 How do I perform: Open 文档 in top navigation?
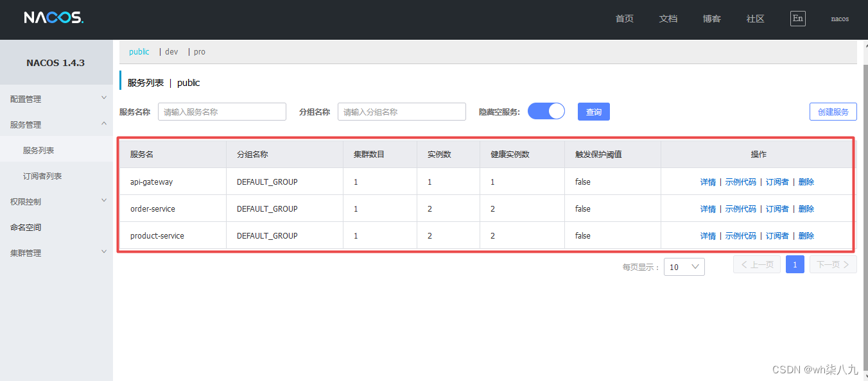click(x=668, y=19)
